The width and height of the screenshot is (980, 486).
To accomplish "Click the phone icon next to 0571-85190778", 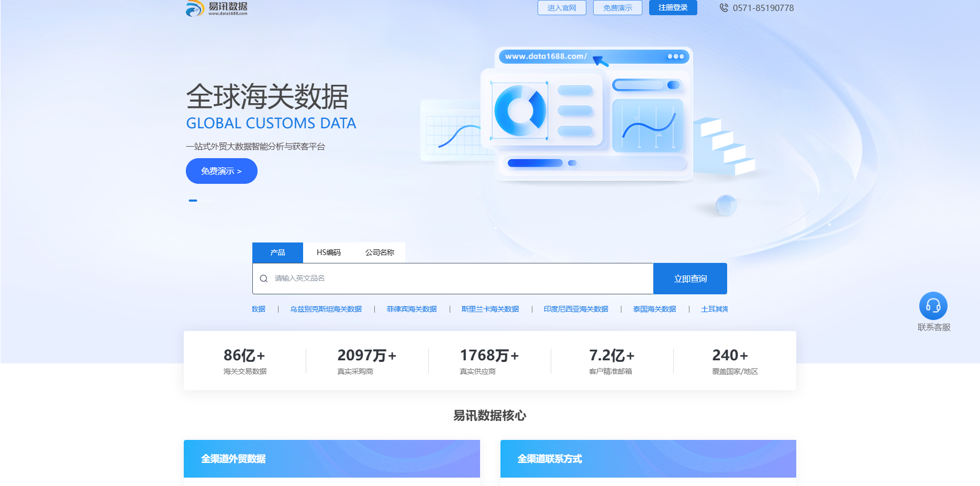I will coord(723,8).
